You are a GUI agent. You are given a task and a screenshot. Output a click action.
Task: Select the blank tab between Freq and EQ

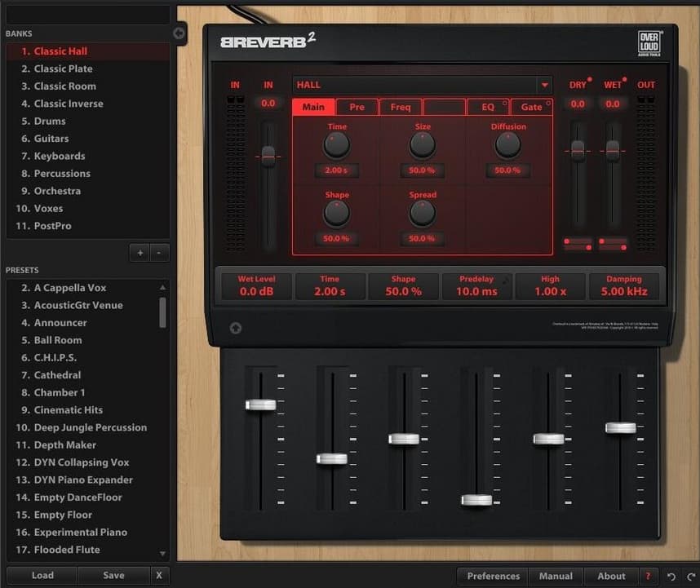tap(444, 107)
